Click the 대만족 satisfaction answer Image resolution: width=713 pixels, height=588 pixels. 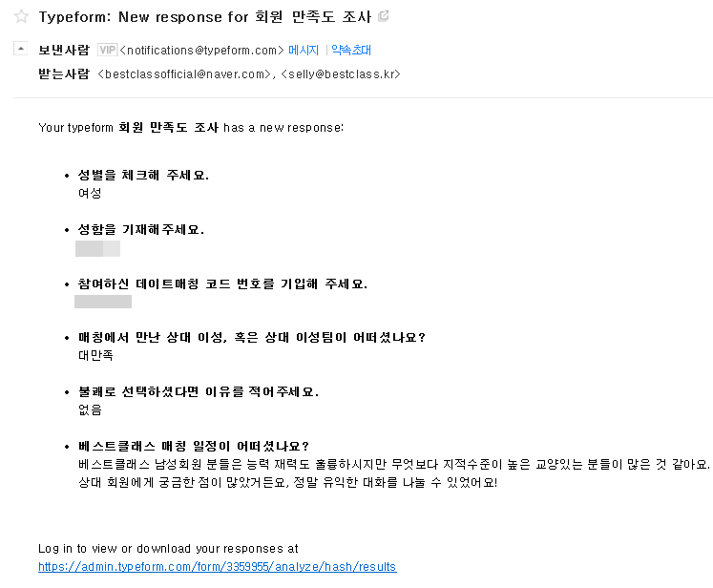pos(95,355)
